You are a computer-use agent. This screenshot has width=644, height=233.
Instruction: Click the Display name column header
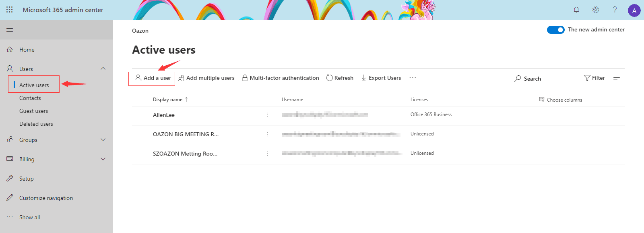167,100
